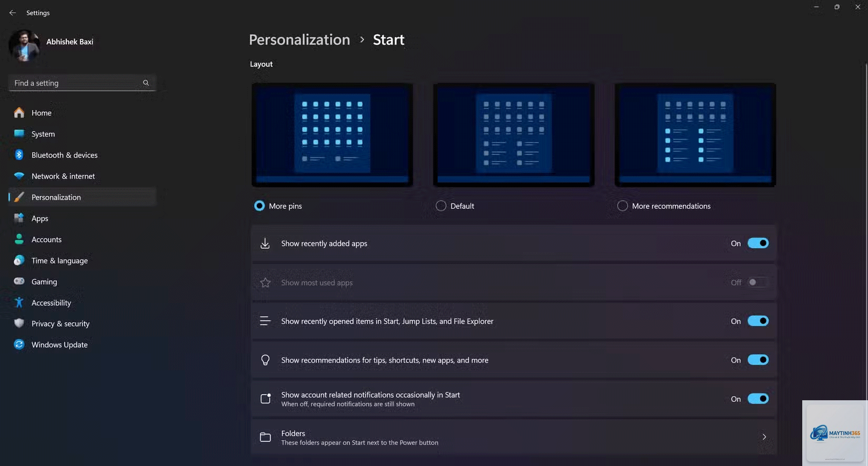Open Accessibility settings
Image resolution: width=868 pixels, height=466 pixels.
[83, 302]
